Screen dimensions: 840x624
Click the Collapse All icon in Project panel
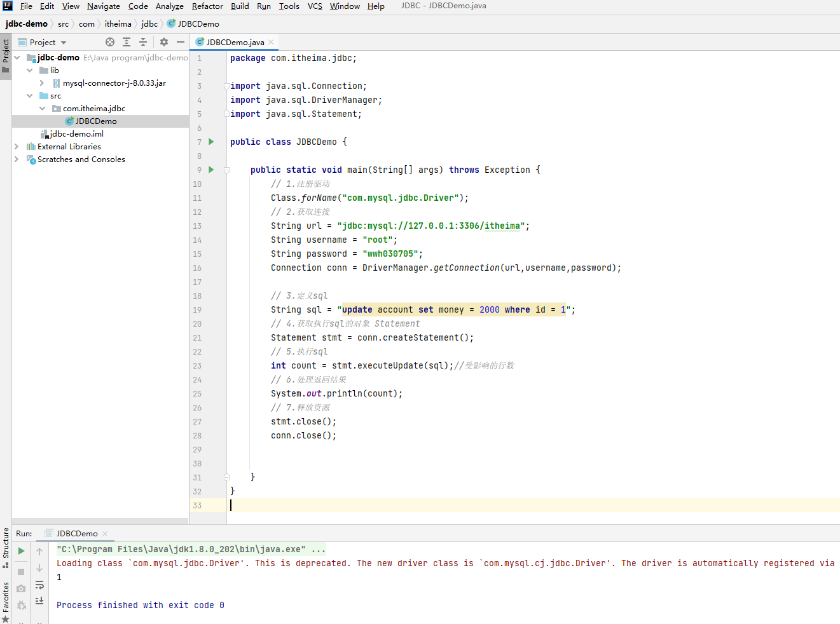(x=143, y=42)
